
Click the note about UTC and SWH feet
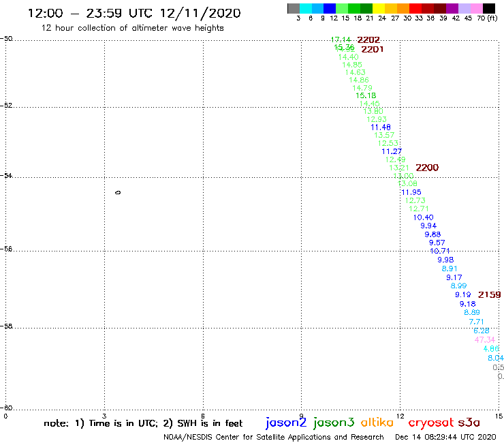[x=143, y=423]
